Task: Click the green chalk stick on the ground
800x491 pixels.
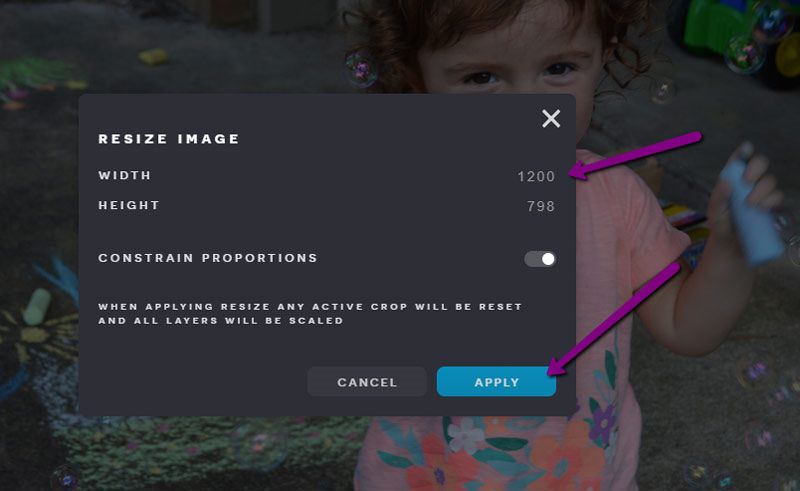Action: click(x=37, y=306)
